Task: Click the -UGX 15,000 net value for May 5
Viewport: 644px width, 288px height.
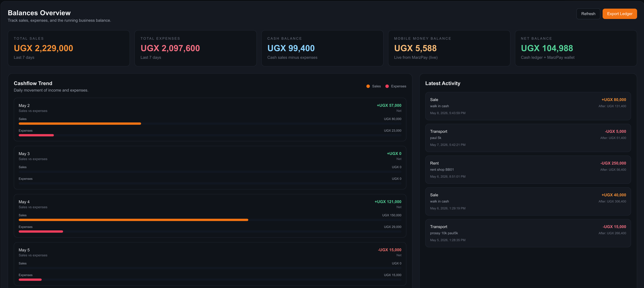Action: point(390,250)
